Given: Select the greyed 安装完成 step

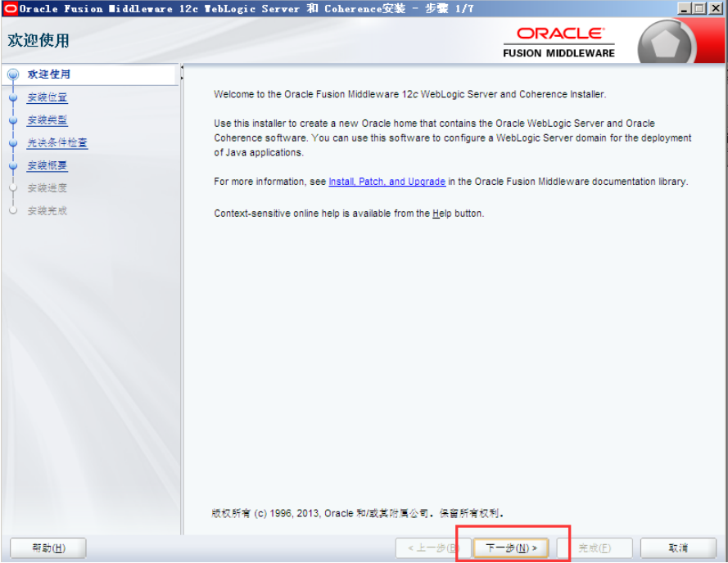Looking at the screenshot, I should (47, 211).
